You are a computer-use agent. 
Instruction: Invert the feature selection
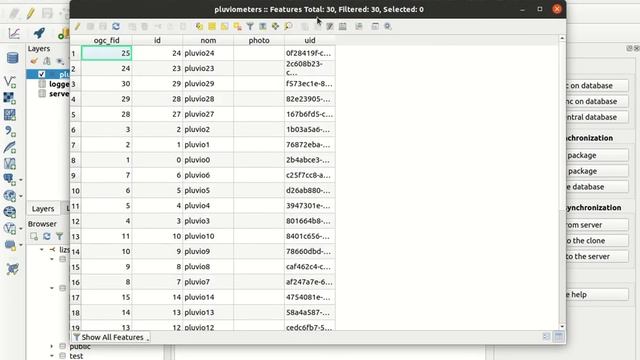pyautogui.click(x=224, y=27)
